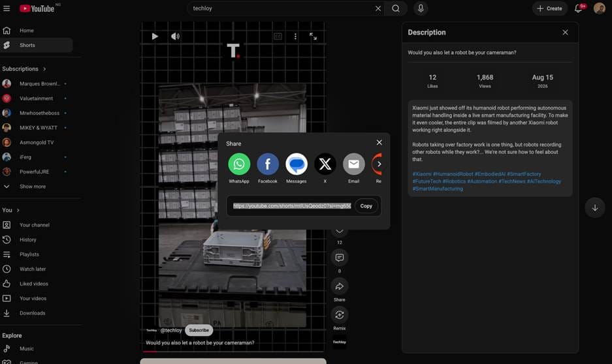Click the 1,868 Views count
Screen dimensions: 612x364
coord(485,81)
